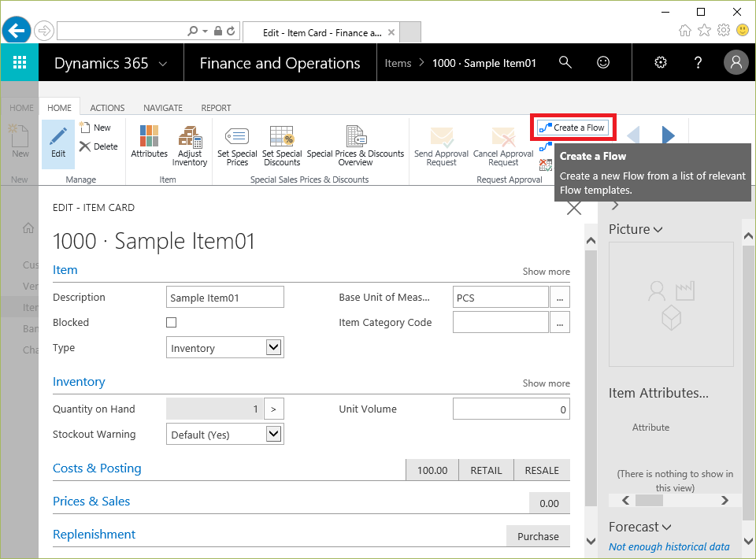This screenshot has height=559, width=756.
Task: Open the Dynamics 365 app launcher grid
Action: [x=19, y=63]
